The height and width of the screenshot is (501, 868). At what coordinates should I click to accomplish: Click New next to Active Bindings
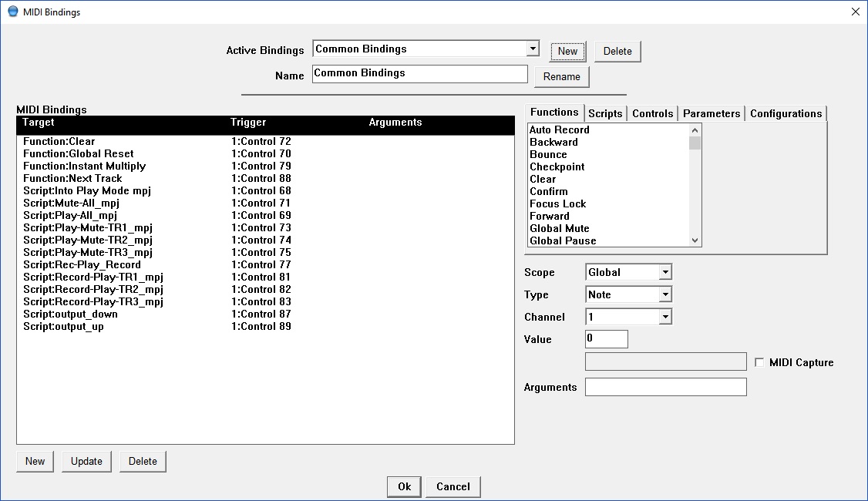567,51
